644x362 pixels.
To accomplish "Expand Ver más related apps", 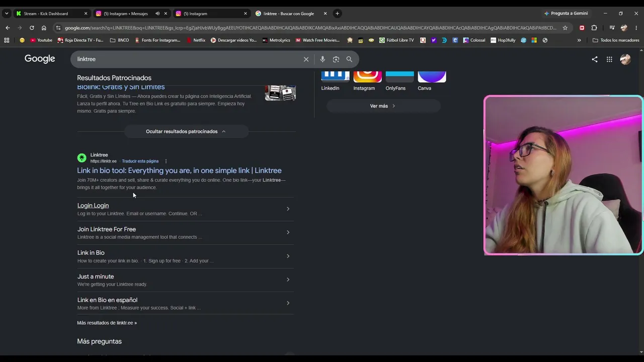I will [383, 106].
